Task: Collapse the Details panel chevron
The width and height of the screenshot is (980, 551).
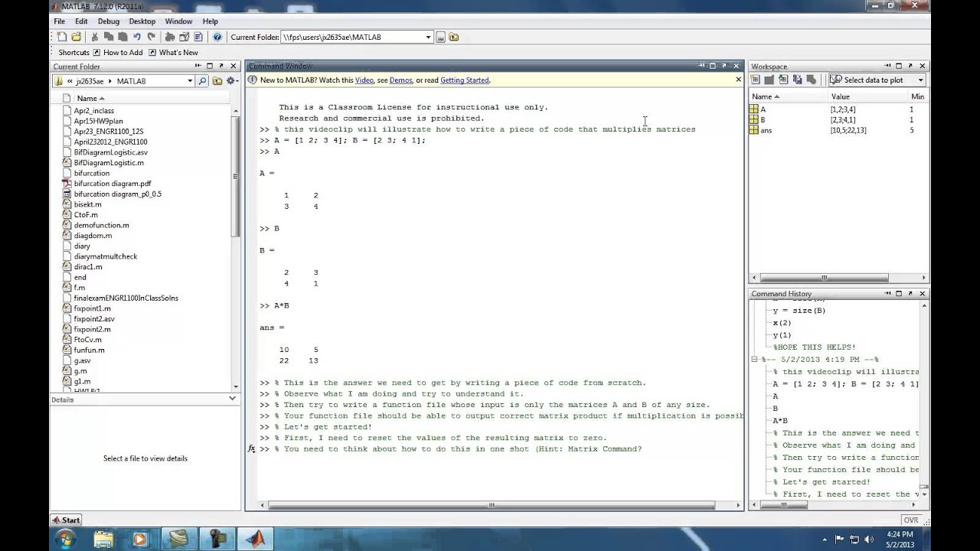Action: (233, 399)
